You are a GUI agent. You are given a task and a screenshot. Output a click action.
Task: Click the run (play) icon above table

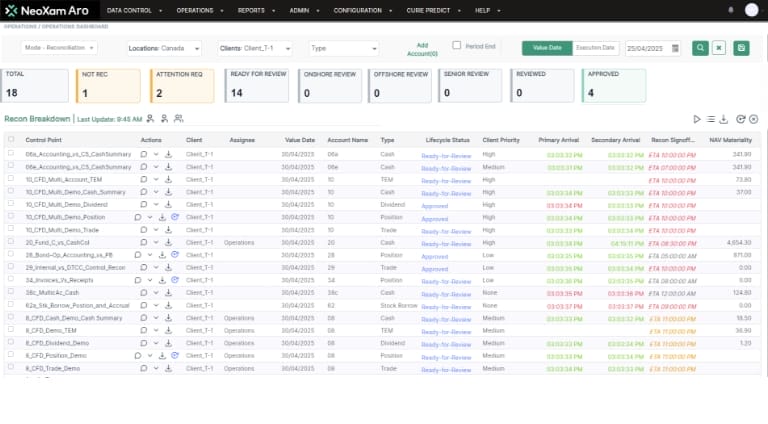698,119
